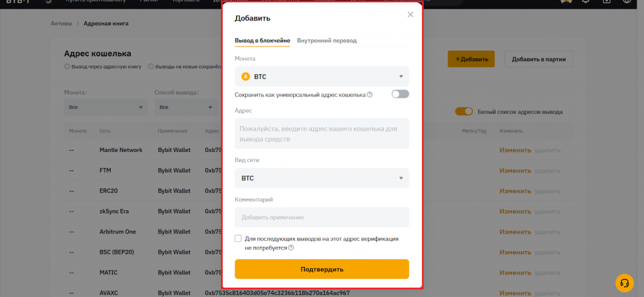Open the Вид сети dropdown showing BTC
644x297 pixels.
[322, 178]
